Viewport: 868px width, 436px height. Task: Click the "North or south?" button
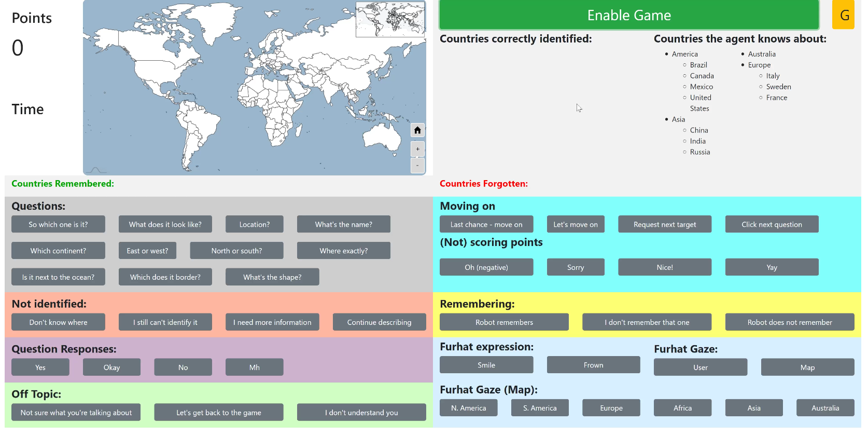click(x=236, y=251)
